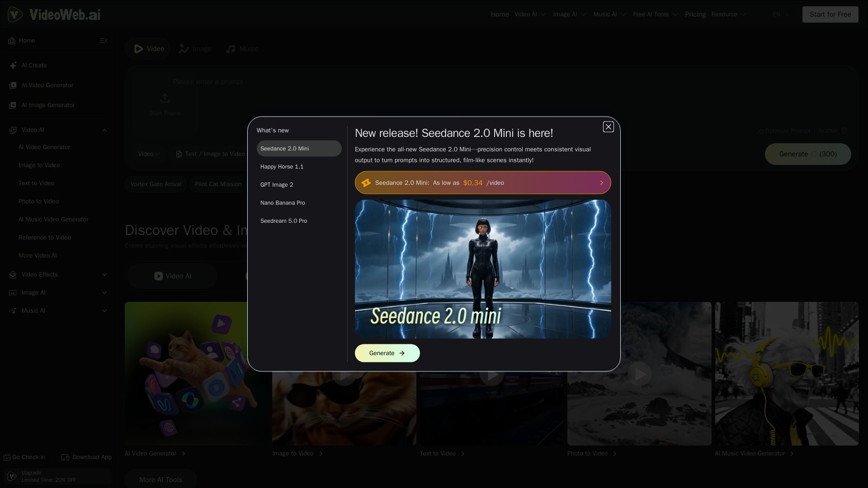Click the trash icon to clear prompt

coord(844,131)
